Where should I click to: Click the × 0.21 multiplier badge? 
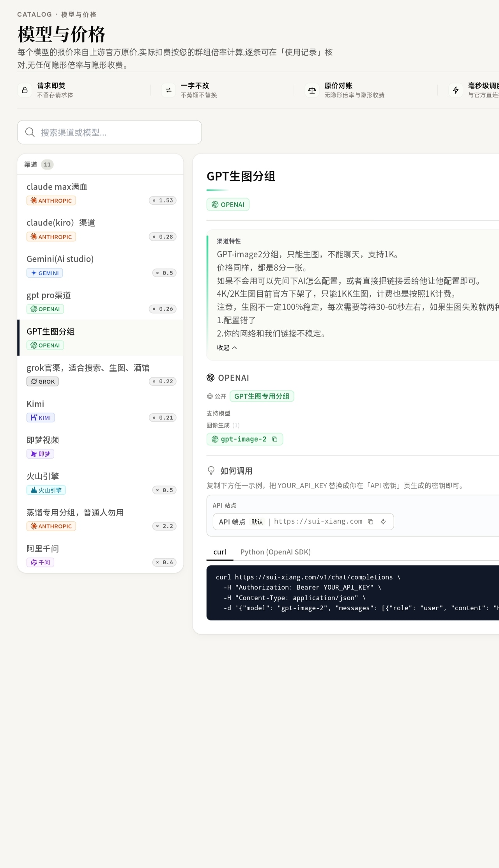pos(163,418)
